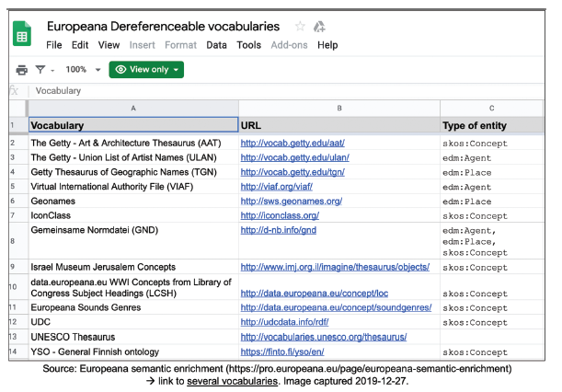The height and width of the screenshot is (392, 562).
Task: Click the filter icon
Action: tap(40, 70)
